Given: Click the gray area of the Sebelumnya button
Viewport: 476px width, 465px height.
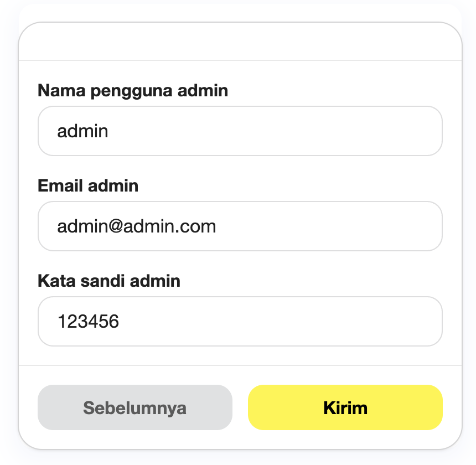Looking at the screenshot, I should pos(61,407).
